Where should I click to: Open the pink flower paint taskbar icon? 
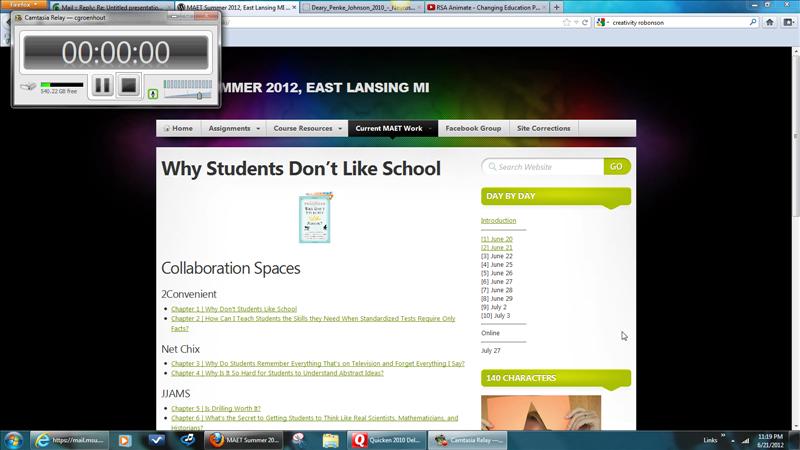pos(298,440)
